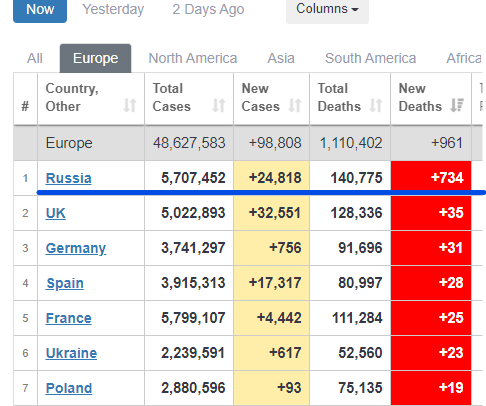
Task: Switch to Yesterday data
Action: (113, 9)
